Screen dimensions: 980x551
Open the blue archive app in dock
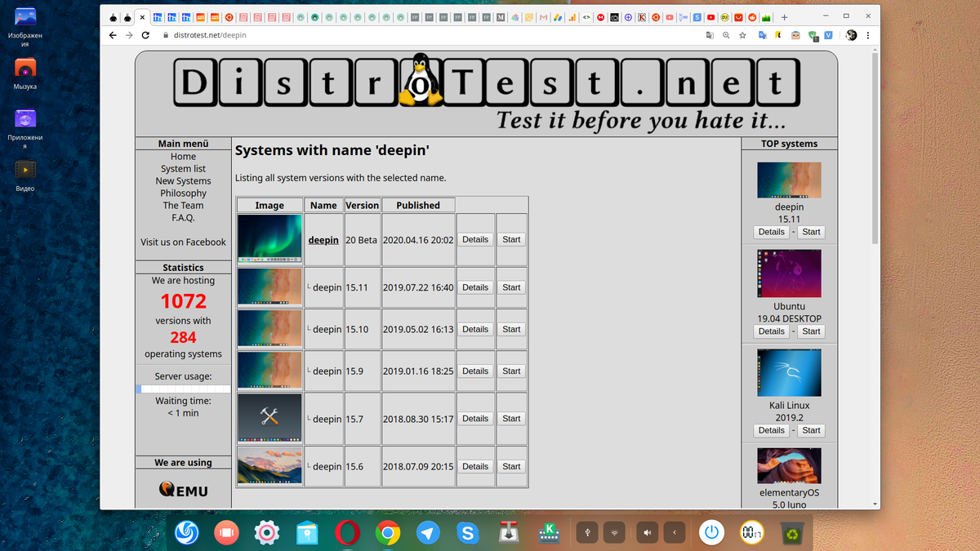(307, 533)
